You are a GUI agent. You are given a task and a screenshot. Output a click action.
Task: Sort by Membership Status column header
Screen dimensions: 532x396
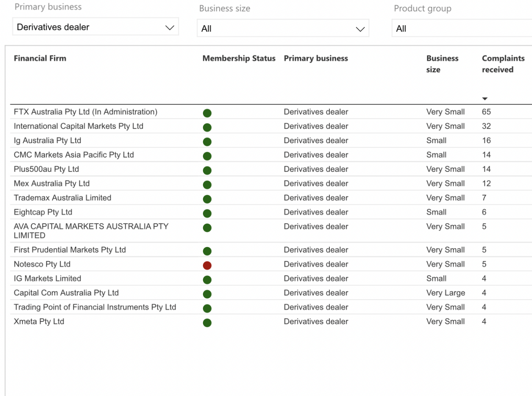[x=239, y=58]
